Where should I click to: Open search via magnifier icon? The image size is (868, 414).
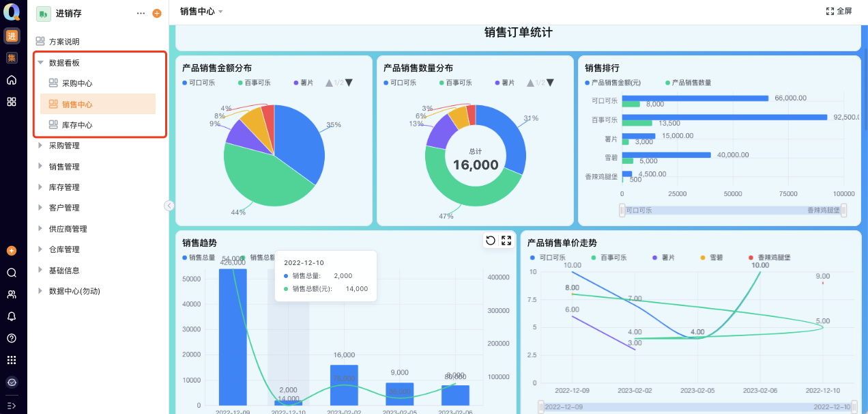click(12, 273)
